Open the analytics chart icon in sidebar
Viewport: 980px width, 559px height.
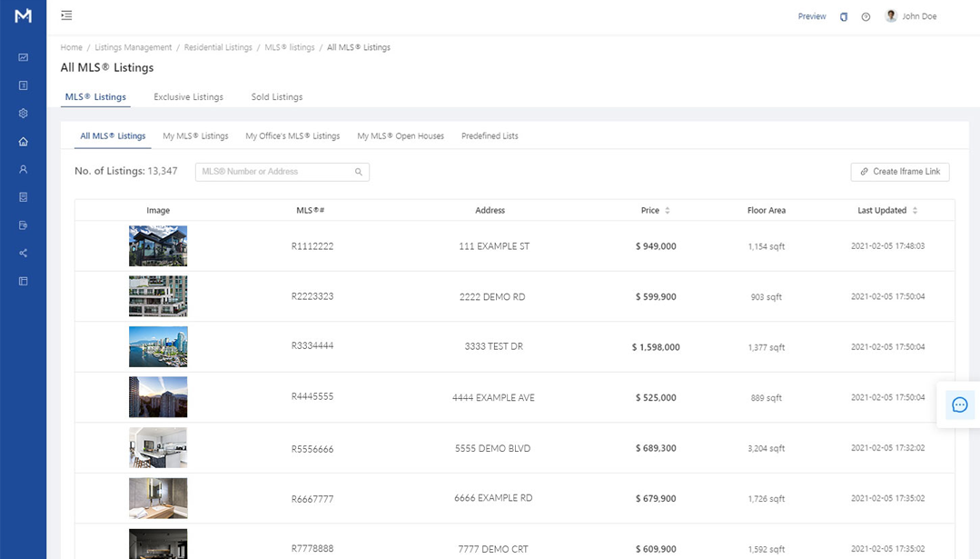(24, 57)
